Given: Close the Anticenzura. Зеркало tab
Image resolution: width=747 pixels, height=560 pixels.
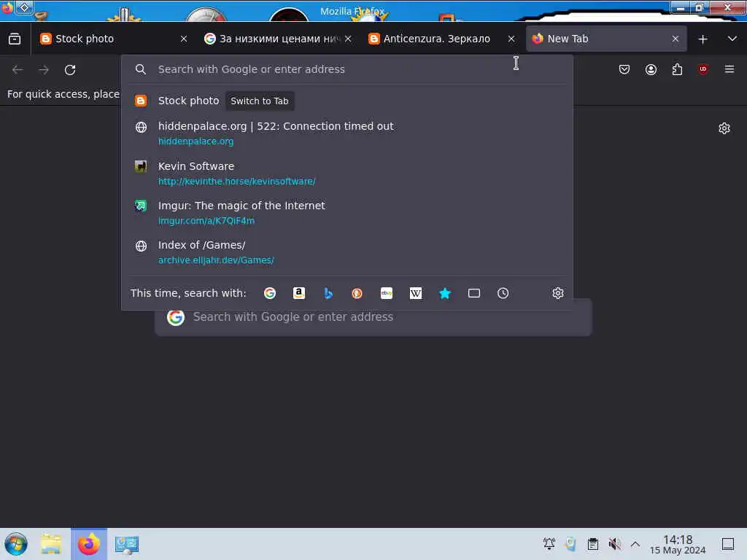Looking at the screenshot, I should coord(511,39).
